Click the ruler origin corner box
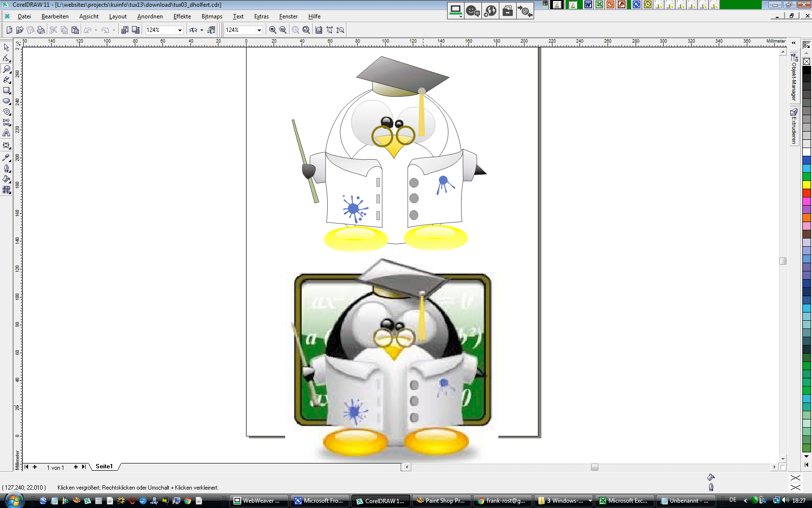Image resolution: width=812 pixels, height=508 pixels. 18,43
